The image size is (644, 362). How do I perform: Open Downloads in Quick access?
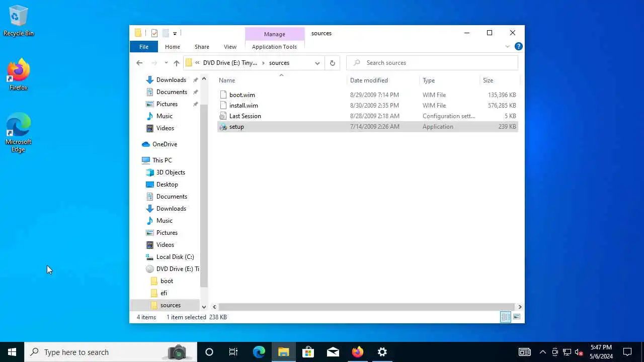coord(171,80)
